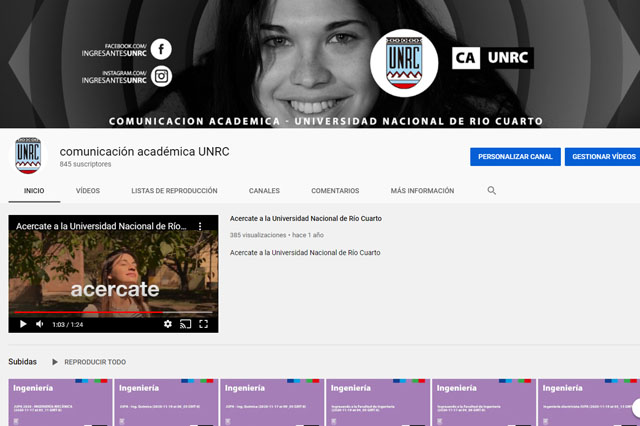Cast the video to a TV device

coord(185,324)
